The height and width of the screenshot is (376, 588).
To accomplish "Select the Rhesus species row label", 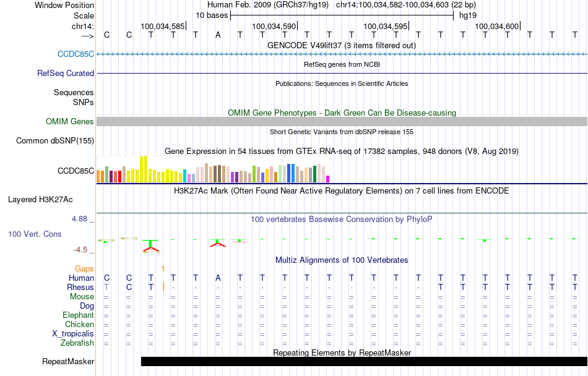I will click(x=80, y=287).
